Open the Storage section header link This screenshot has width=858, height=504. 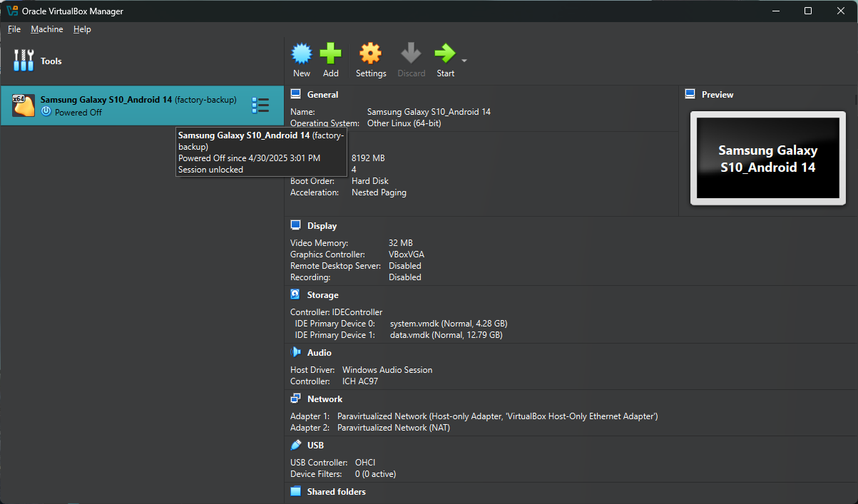322,295
